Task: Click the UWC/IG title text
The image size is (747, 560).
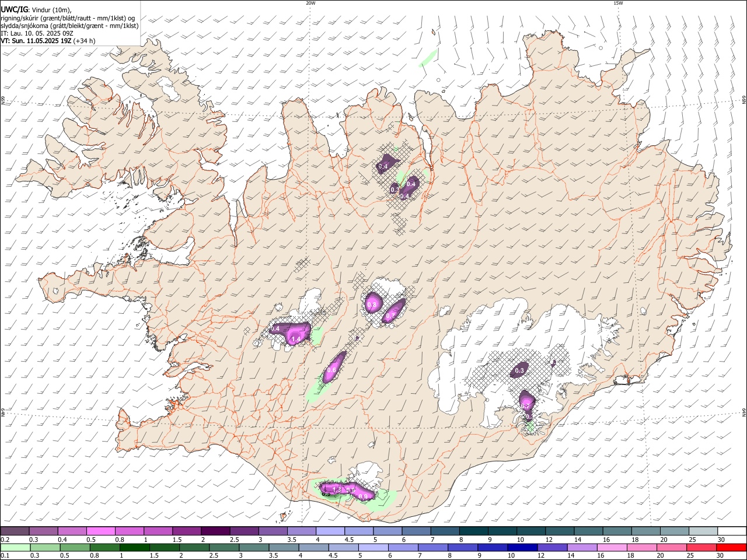Action: 14,9
